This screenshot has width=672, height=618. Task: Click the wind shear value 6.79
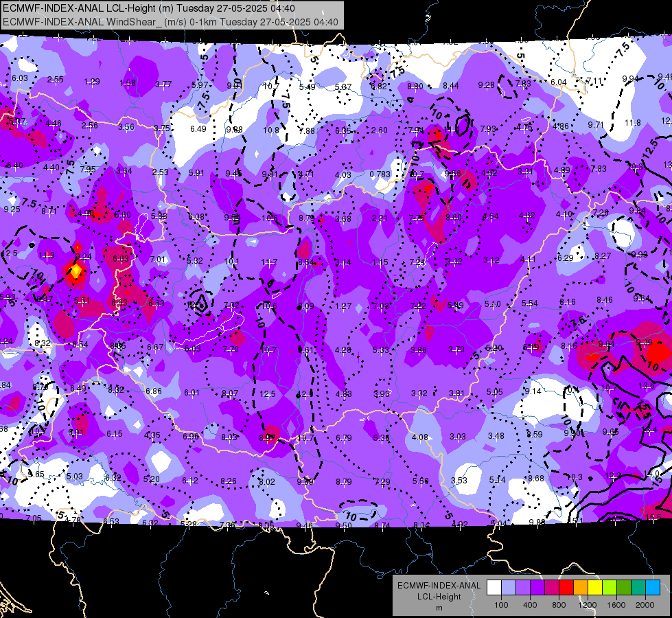pyautogui.click(x=344, y=437)
